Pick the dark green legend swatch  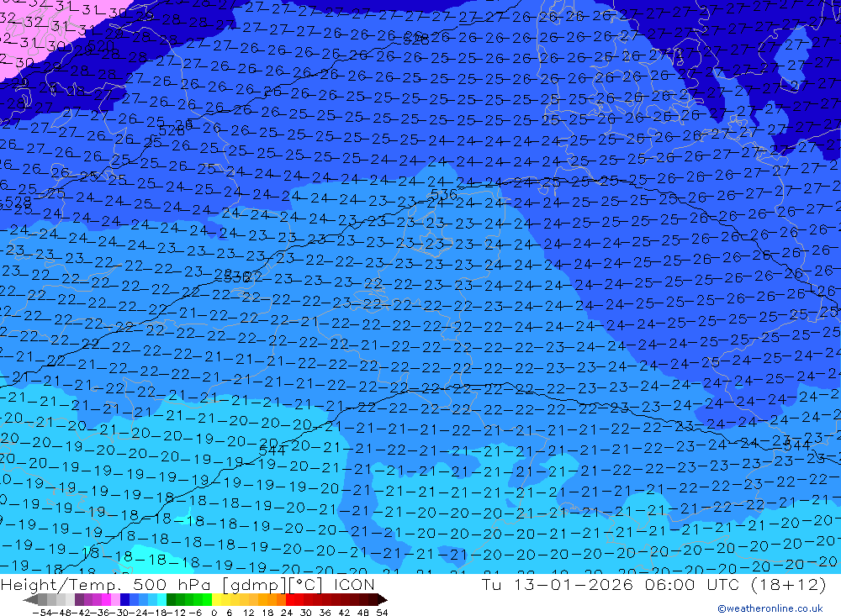[171, 599]
